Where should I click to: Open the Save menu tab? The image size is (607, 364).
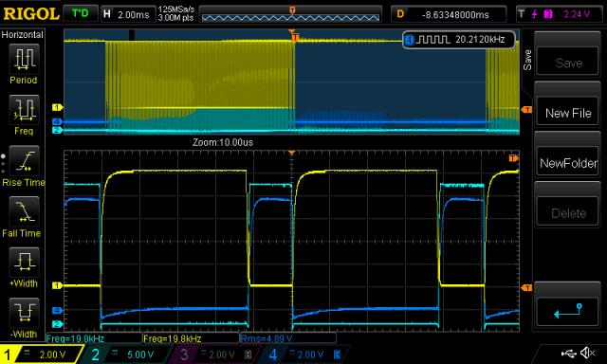[527, 60]
